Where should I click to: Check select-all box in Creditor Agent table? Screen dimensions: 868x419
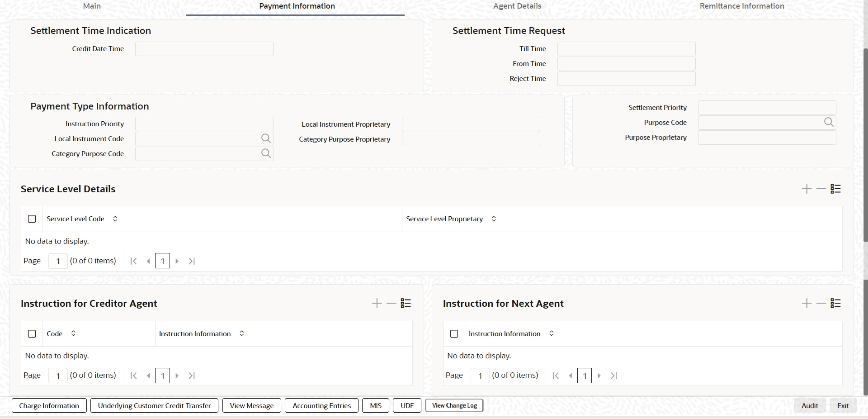32,334
